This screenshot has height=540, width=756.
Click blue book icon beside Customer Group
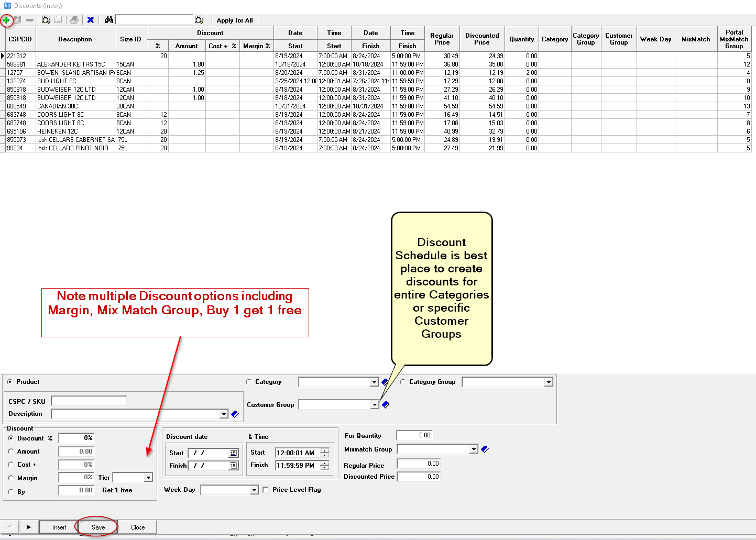(x=386, y=404)
